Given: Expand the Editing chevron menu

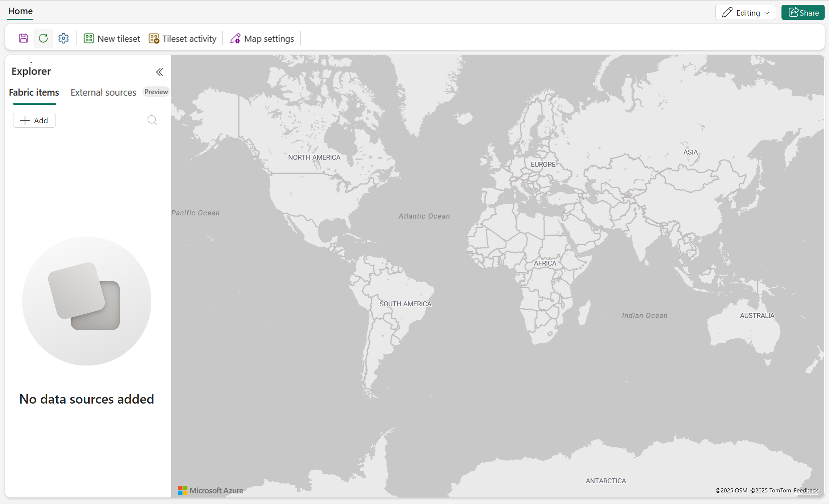Looking at the screenshot, I should coord(767,12).
